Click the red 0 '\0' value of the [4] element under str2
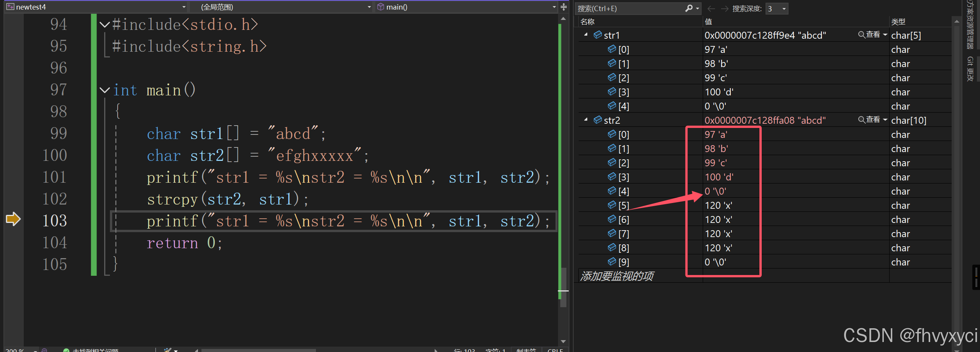This screenshot has height=352, width=980. 715,191
